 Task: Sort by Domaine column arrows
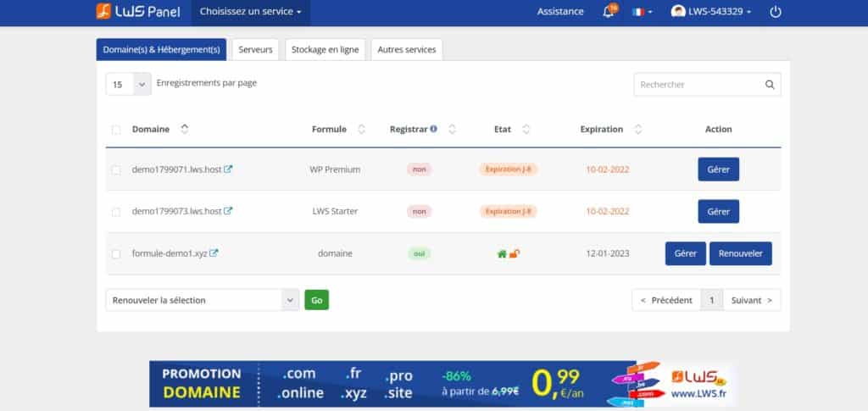click(x=185, y=130)
